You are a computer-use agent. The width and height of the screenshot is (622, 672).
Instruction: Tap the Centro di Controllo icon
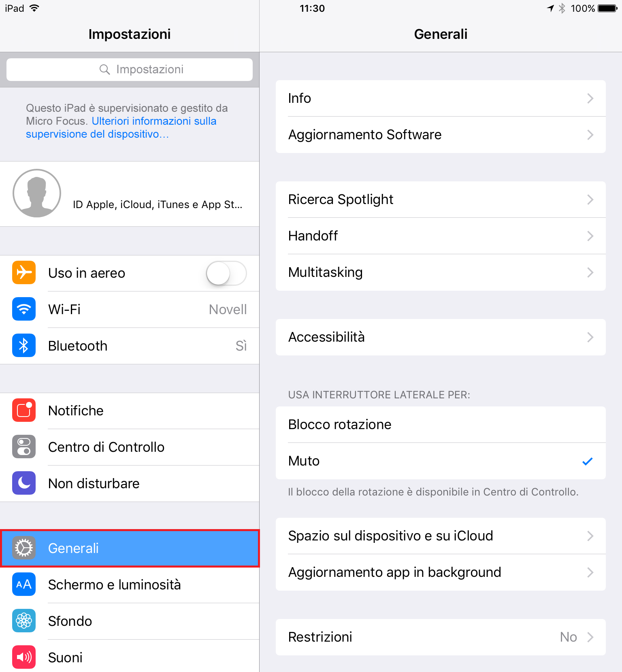(24, 447)
